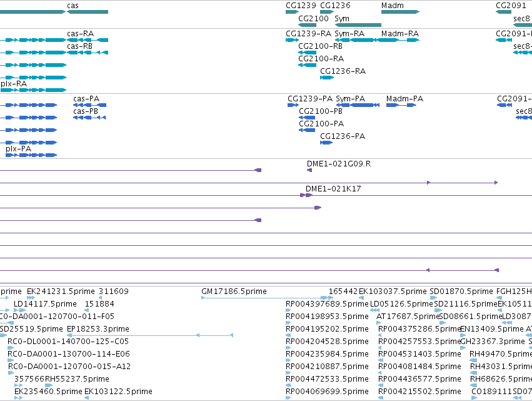This screenshot has height=401, width=532.
Task: Select the RP004397689.5prime label
Action: click(x=327, y=304)
